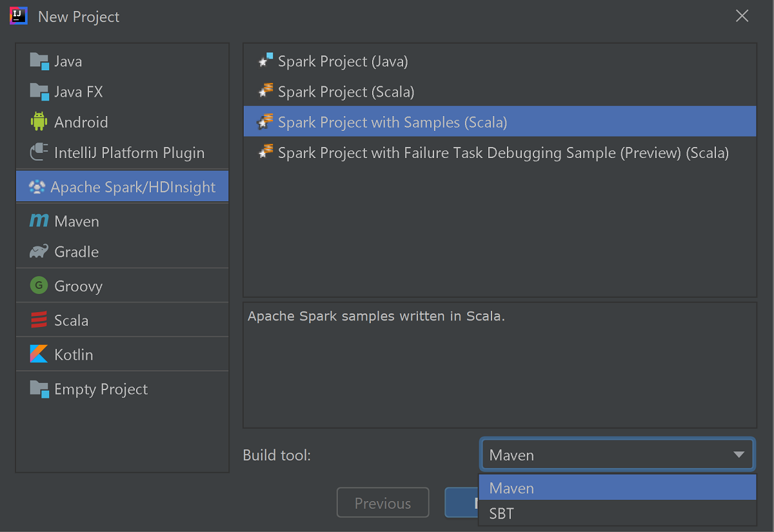This screenshot has width=774, height=532.
Task: Click the Apache Spark/HDInsight icon
Action: click(x=39, y=186)
